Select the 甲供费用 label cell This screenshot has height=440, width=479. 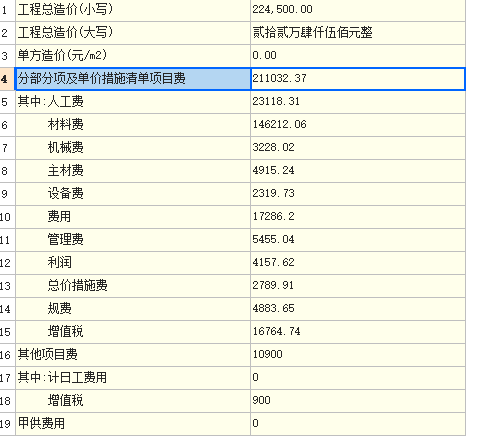[133, 424]
